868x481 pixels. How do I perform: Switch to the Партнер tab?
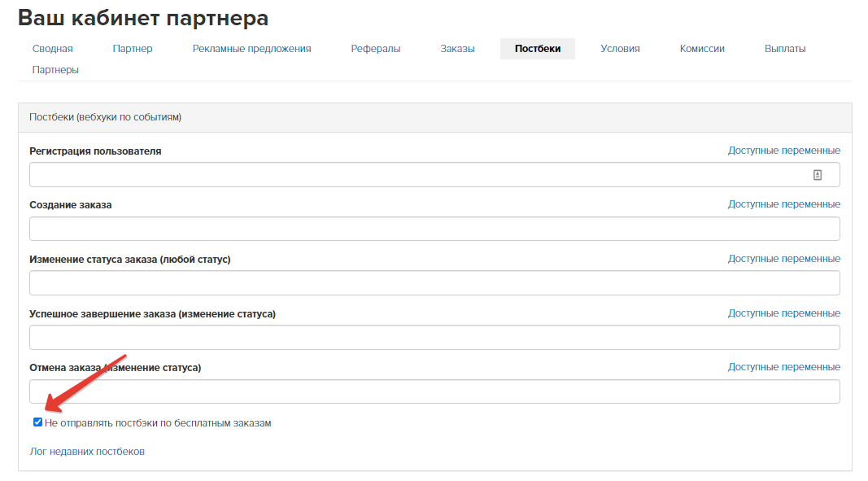133,49
